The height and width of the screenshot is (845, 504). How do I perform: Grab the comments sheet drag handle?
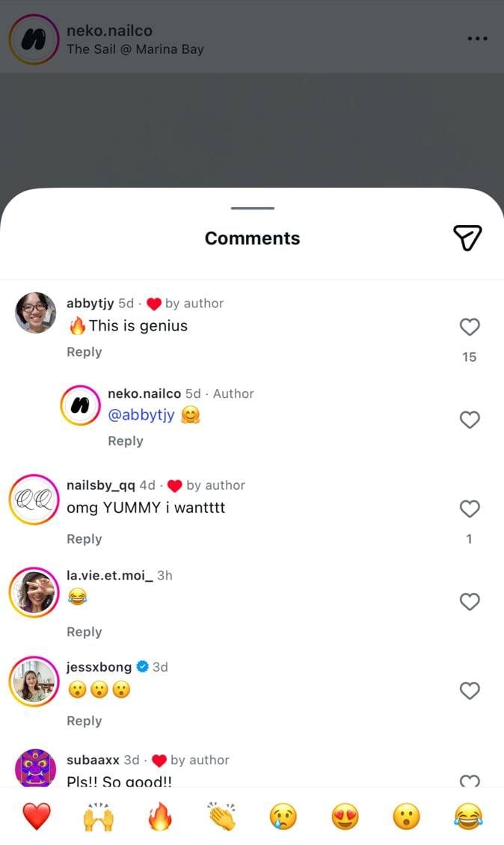pyautogui.click(x=252, y=208)
